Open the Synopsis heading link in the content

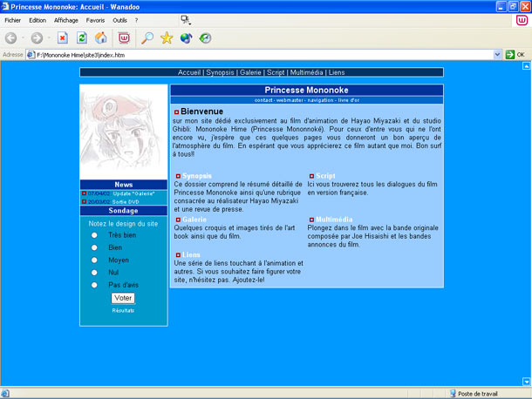(x=197, y=176)
